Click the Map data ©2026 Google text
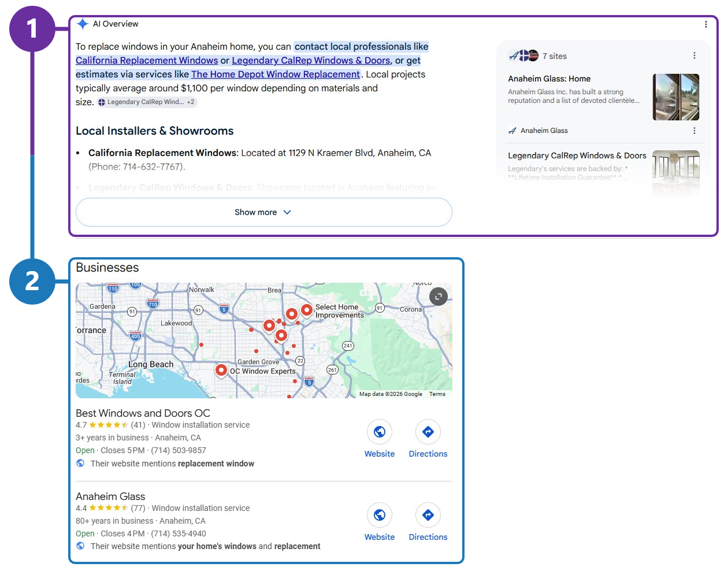 pos(391,394)
